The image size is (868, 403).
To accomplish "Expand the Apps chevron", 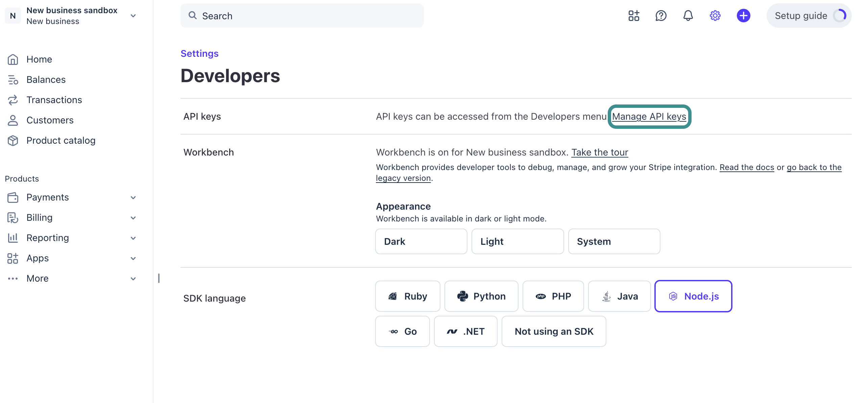I will (x=133, y=258).
